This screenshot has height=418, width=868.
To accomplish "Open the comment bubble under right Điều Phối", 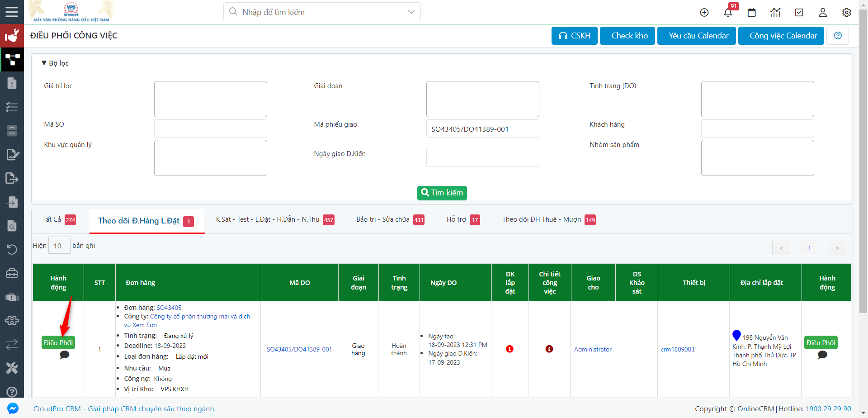I will [822, 355].
